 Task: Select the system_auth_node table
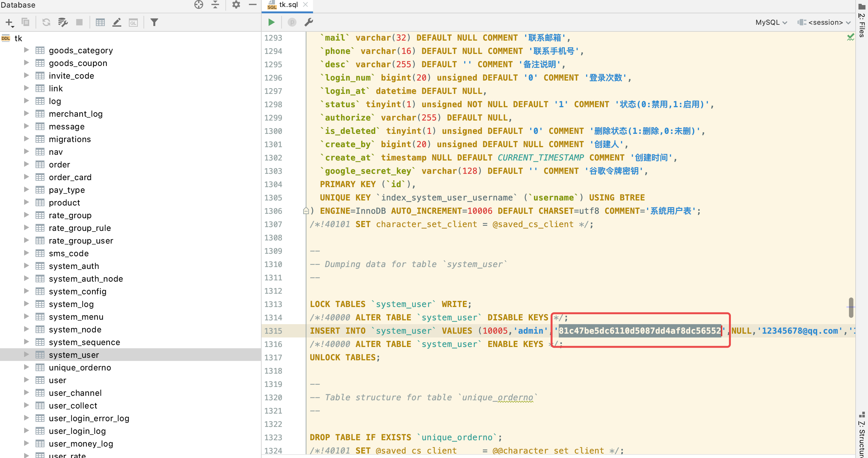tap(86, 278)
